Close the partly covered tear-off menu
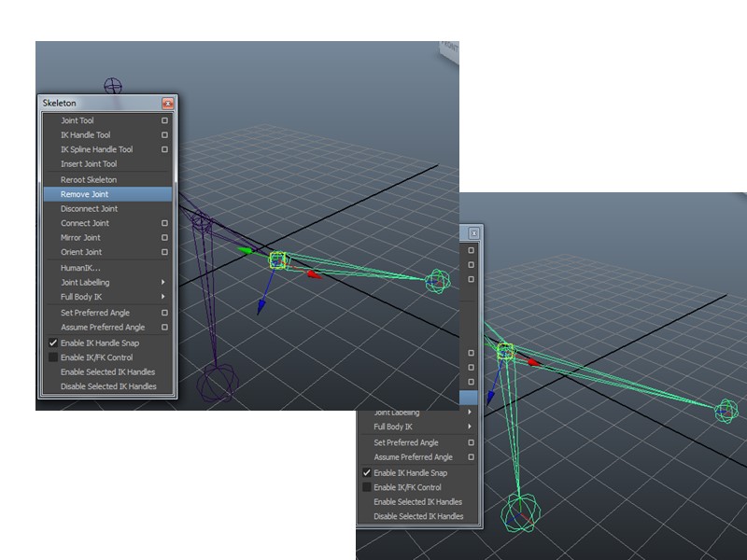This screenshot has height=560, width=747. point(473,233)
